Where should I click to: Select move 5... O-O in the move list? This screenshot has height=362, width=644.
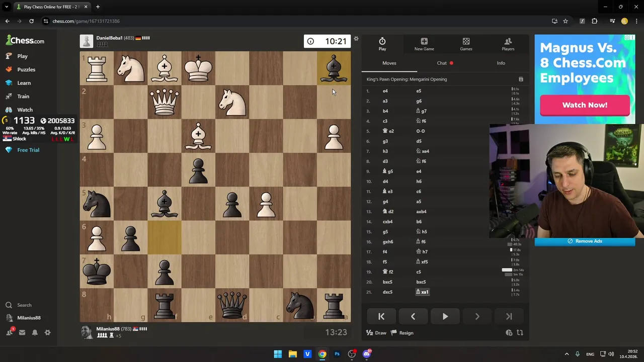point(421,131)
